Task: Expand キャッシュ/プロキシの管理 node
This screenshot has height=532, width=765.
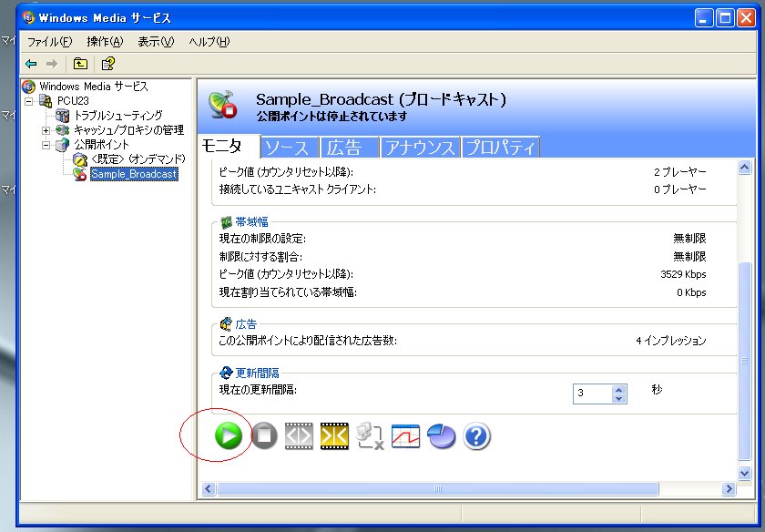Action: [x=46, y=131]
